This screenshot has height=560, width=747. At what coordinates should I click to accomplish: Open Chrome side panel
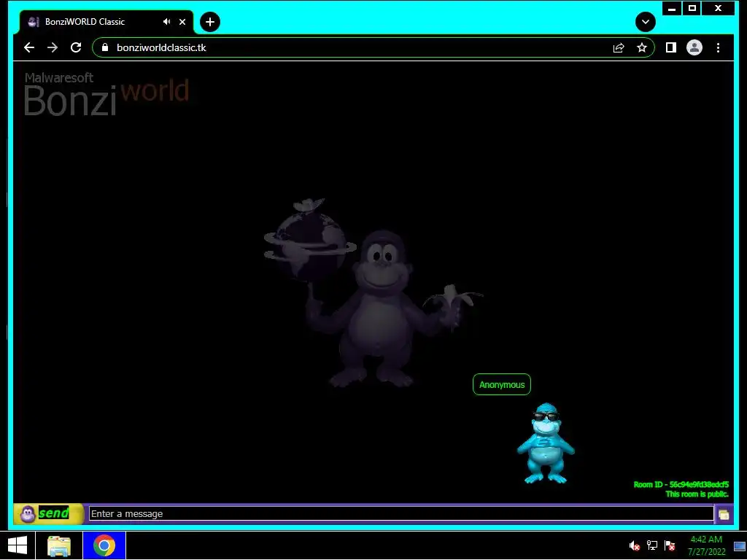click(x=671, y=47)
